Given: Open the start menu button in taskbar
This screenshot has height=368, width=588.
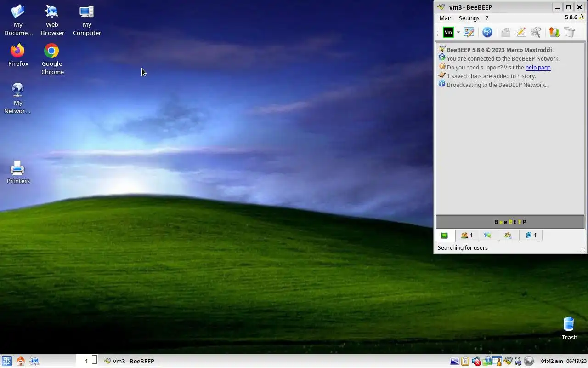Looking at the screenshot, I should click(6, 361).
